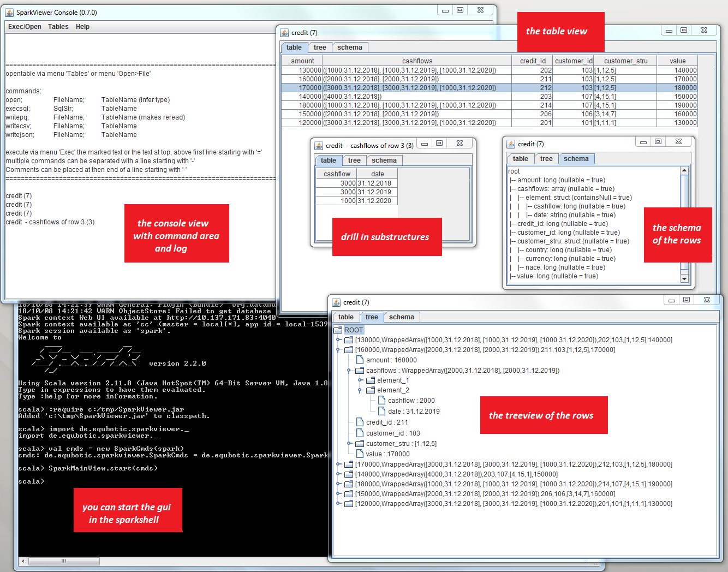Click Java icon of 'cashflows of row 3' window
Image resolution: width=728 pixels, height=572 pixels.
point(319,146)
